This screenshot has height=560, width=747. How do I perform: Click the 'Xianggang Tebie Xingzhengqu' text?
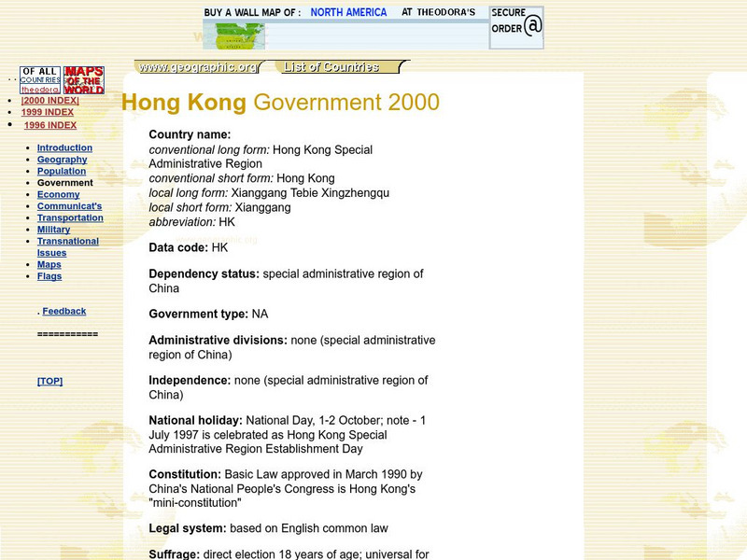[x=310, y=193]
